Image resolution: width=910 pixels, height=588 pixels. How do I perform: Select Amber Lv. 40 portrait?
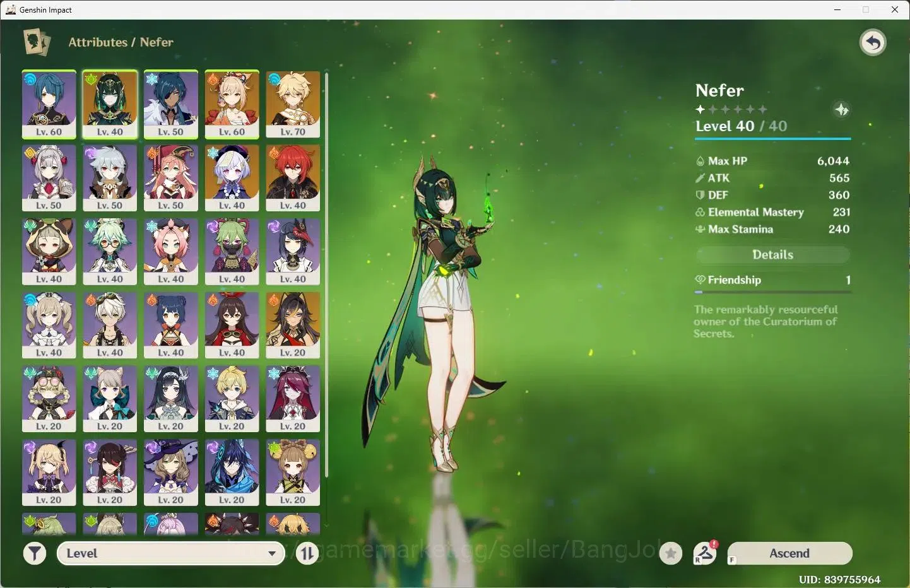pos(232,326)
